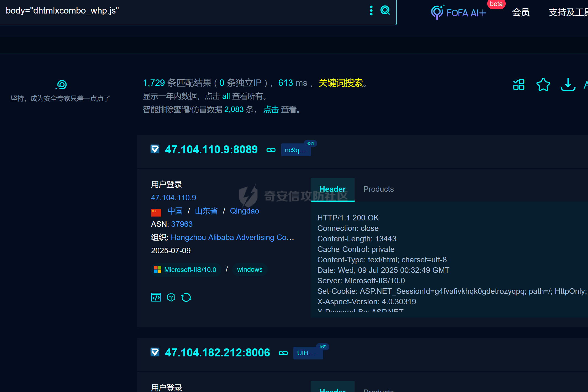Image resolution: width=588 pixels, height=392 pixels.
Task: Open the three-dot options menu in search bar
Action: [371, 10]
